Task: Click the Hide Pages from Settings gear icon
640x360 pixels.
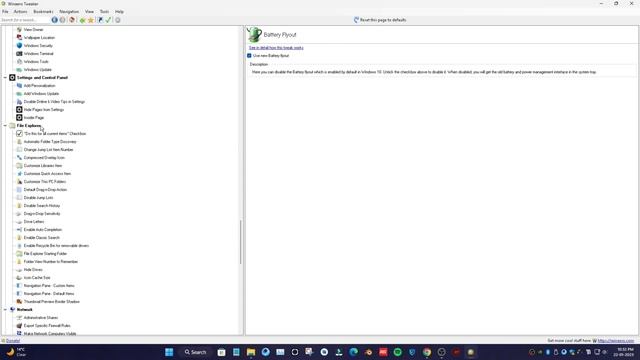Action: pos(19,109)
